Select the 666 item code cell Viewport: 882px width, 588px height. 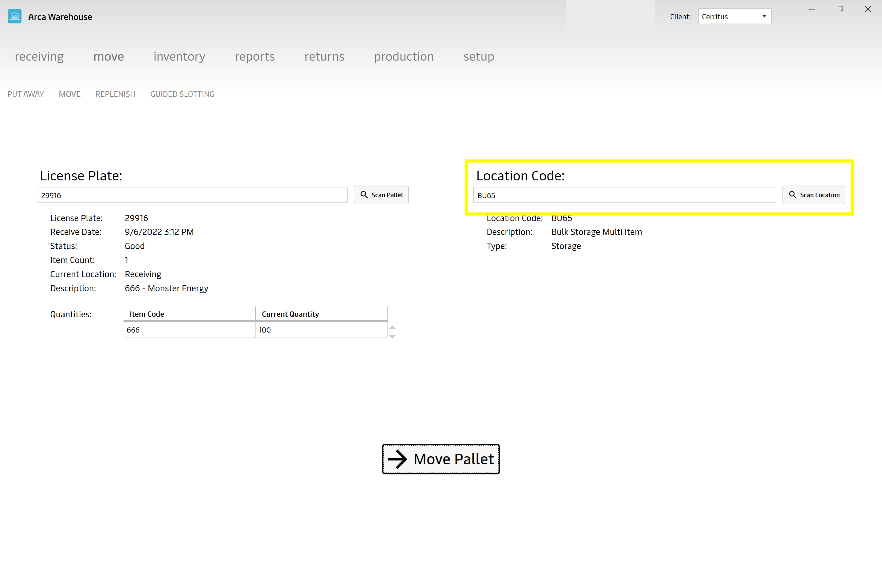pos(189,330)
